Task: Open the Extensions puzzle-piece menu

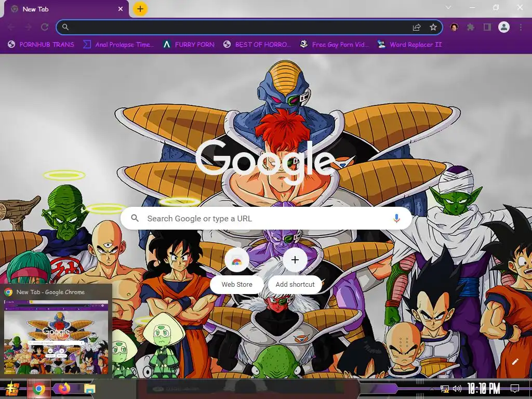Action: [471, 27]
